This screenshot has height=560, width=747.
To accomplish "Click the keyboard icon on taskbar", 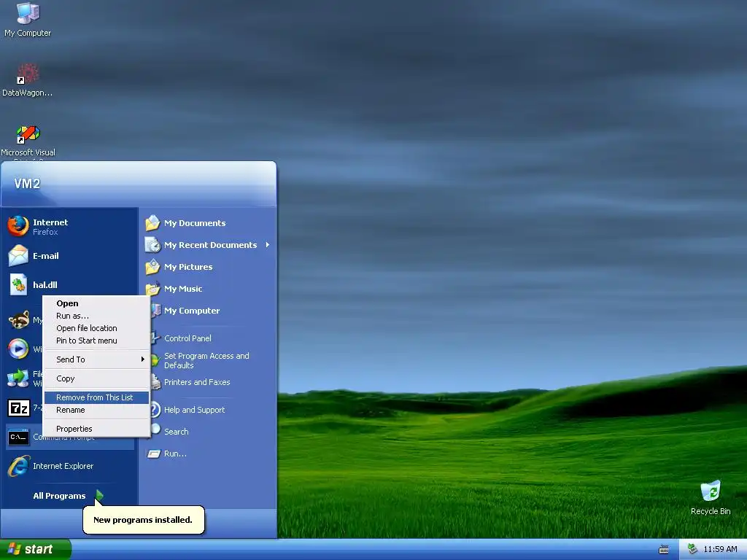I will coord(664,550).
